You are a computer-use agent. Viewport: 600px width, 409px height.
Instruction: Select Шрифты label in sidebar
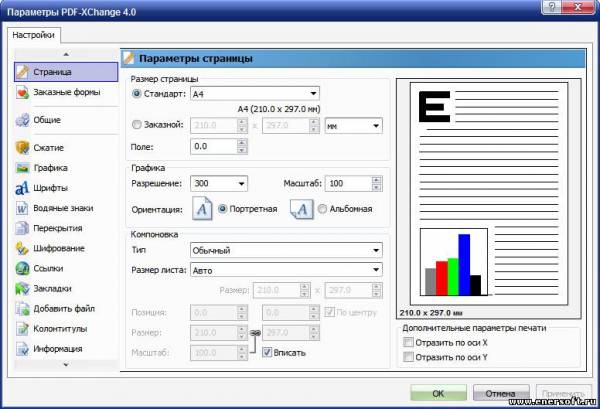pyautogui.click(x=51, y=188)
